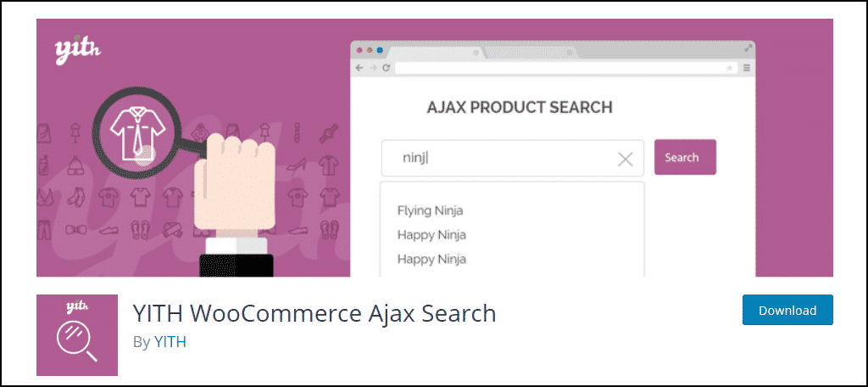Open the YITH author link

(x=170, y=342)
